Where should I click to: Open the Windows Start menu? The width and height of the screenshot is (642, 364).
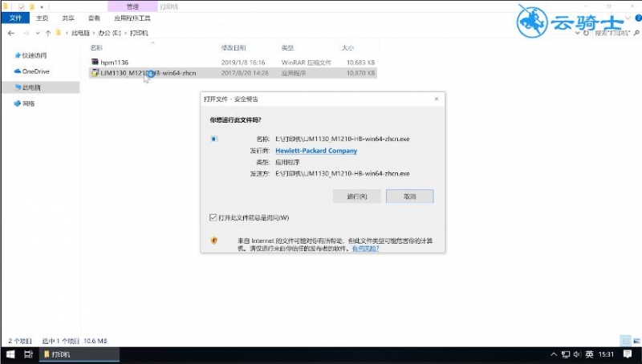(10, 354)
